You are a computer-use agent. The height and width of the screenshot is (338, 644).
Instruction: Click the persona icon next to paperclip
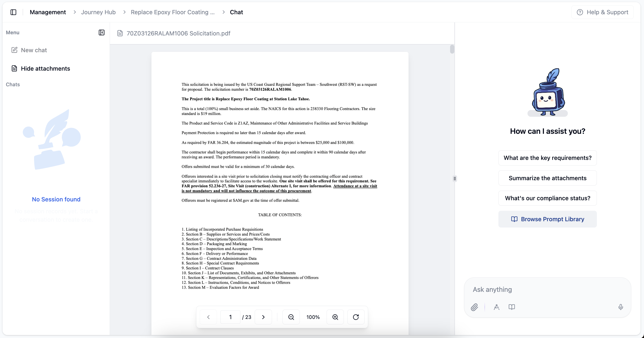[497, 307]
